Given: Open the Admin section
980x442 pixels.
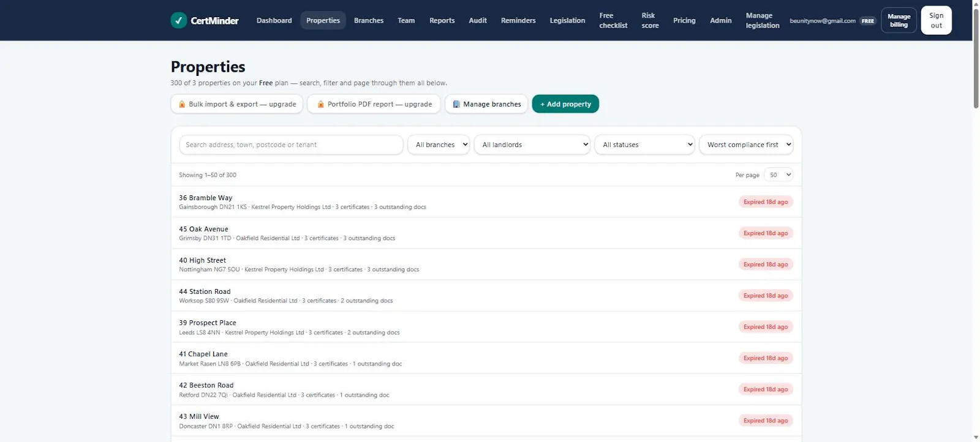Looking at the screenshot, I should [x=721, y=20].
